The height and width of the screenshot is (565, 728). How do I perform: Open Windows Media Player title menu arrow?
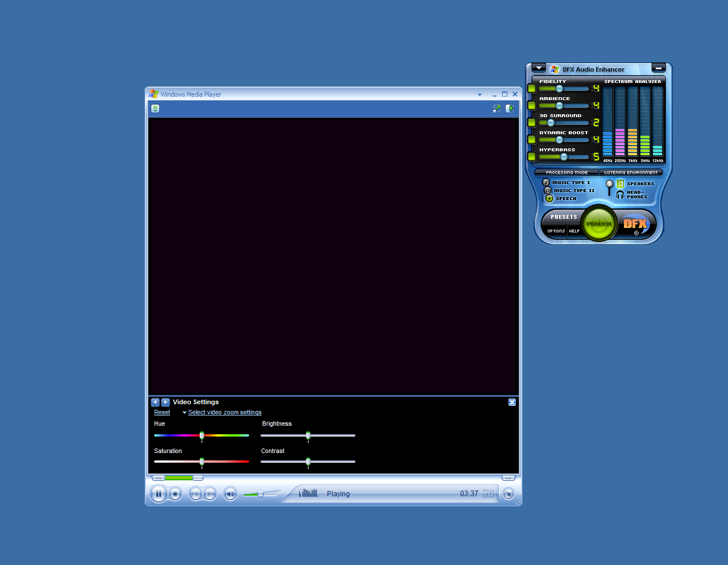(x=479, y=95)
